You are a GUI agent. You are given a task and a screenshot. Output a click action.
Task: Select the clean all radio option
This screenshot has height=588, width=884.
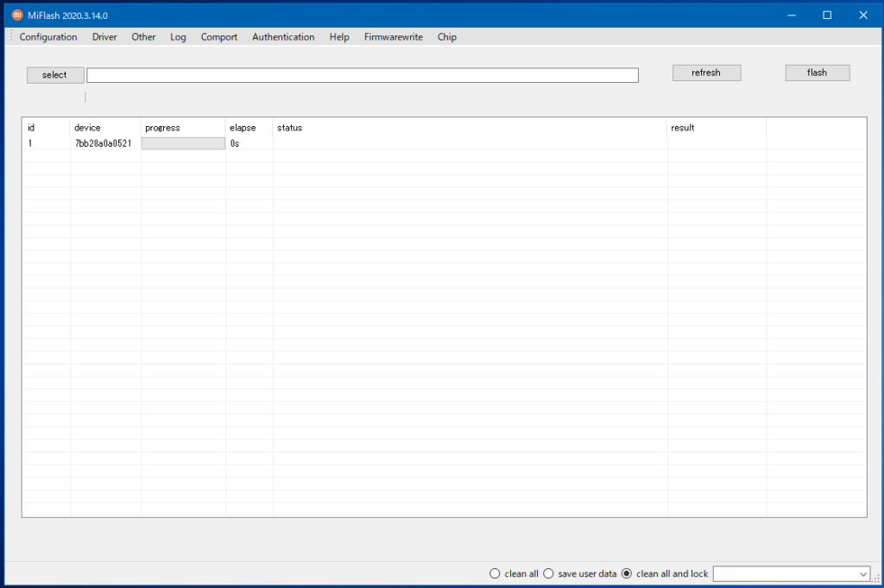[x=495, y=572]
